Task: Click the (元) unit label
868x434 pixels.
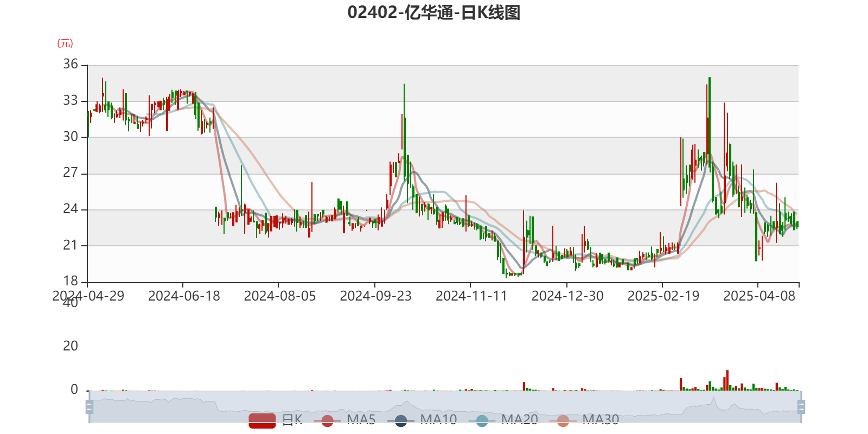Action: pos(65,43)
